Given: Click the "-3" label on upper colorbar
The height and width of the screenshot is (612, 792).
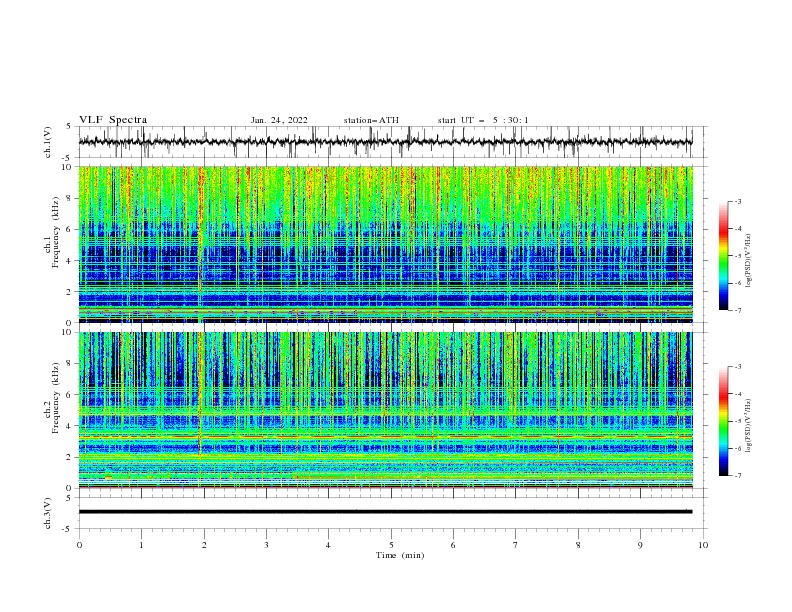Looking at the screenshot, I should (x=738, y=201).
